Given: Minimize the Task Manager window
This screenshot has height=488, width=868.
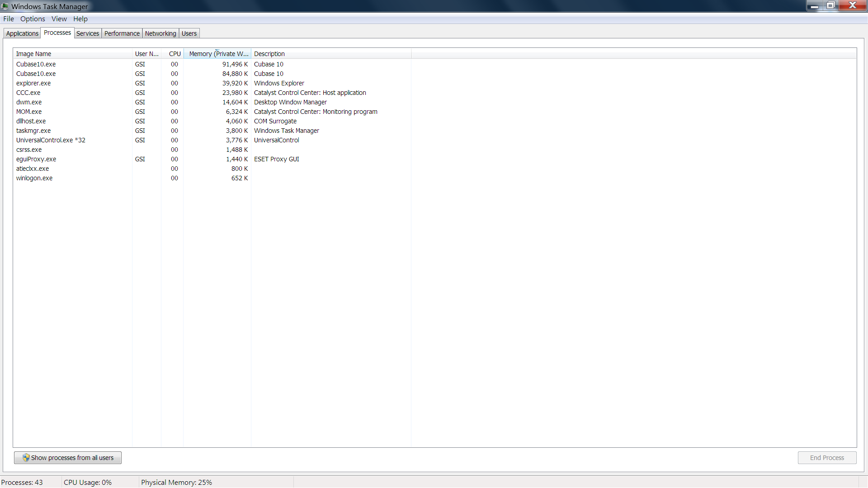Looking at the screenshot, I should click(815, 5).
